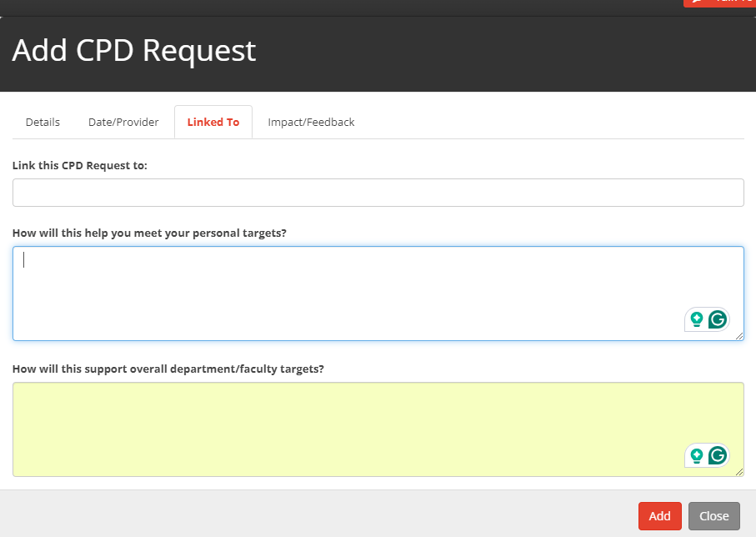Viewport: 756px width, 537px height.
Task: Open Grammarly G icon in personal targets box
Action: (717, 319)
